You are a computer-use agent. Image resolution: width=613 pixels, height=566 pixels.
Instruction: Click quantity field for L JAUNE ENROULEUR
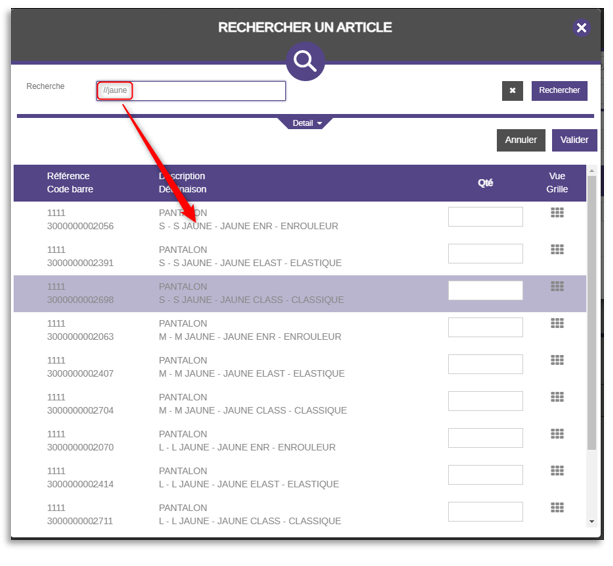pos(485,438)
